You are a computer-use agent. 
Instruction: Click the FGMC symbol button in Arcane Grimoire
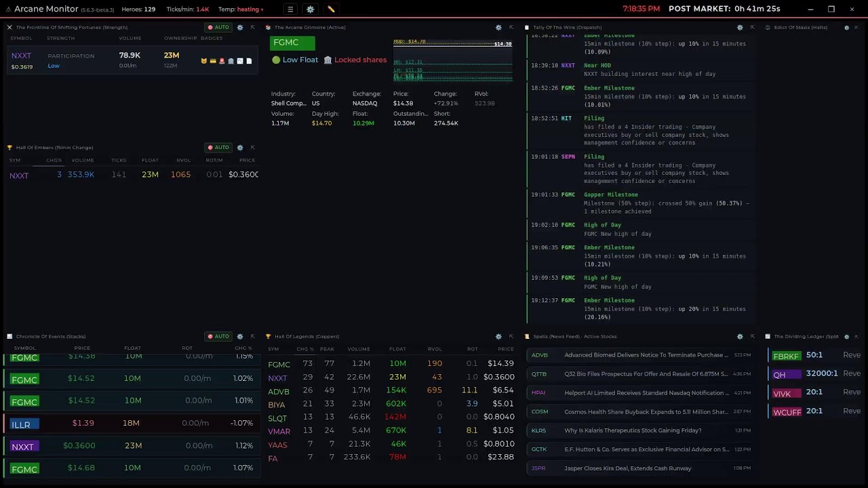click(292, 43)
